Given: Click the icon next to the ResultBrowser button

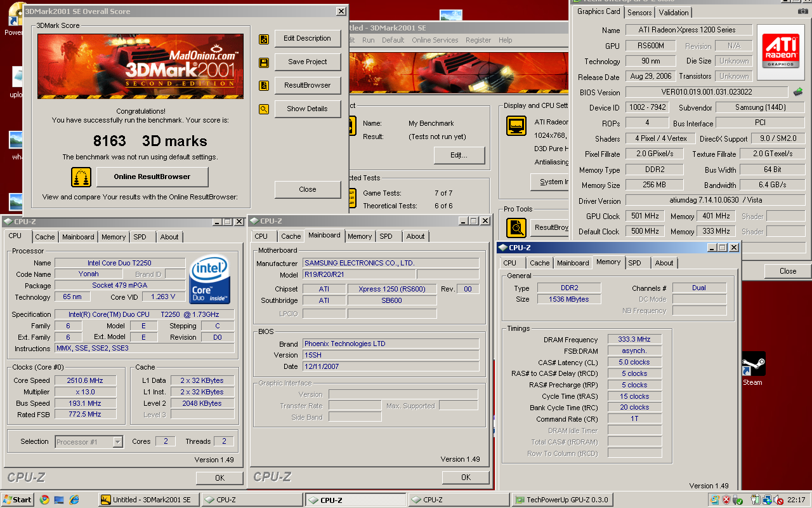Looking at the screenshot, I should 264,86.
